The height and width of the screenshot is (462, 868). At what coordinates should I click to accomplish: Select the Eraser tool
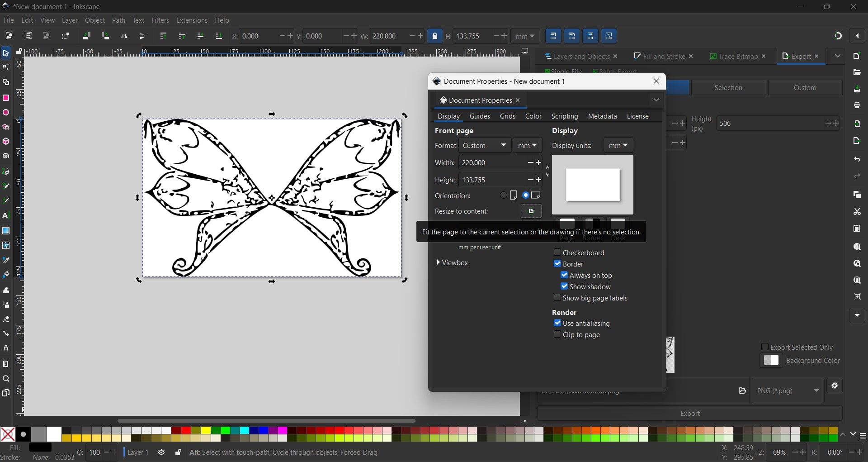point(6,319)
